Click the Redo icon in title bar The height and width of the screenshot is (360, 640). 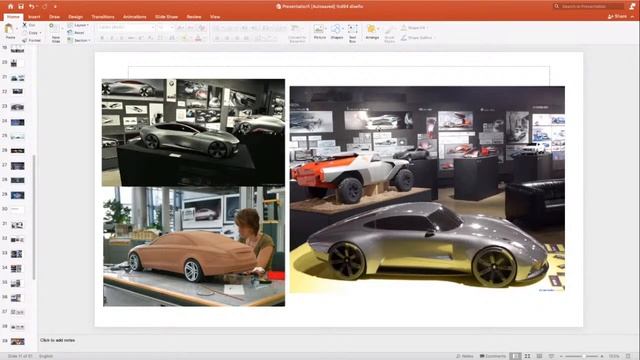click(x=44, y=6)
